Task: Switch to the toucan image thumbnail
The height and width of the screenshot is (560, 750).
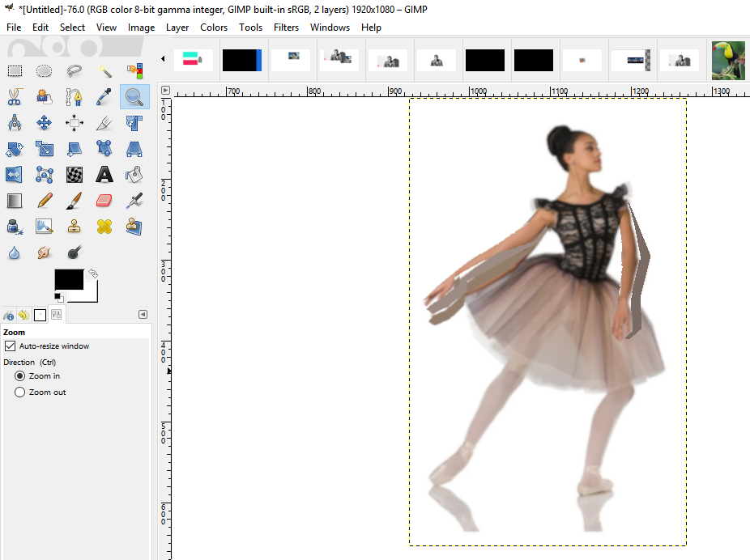Action: (x=727, y=61)
